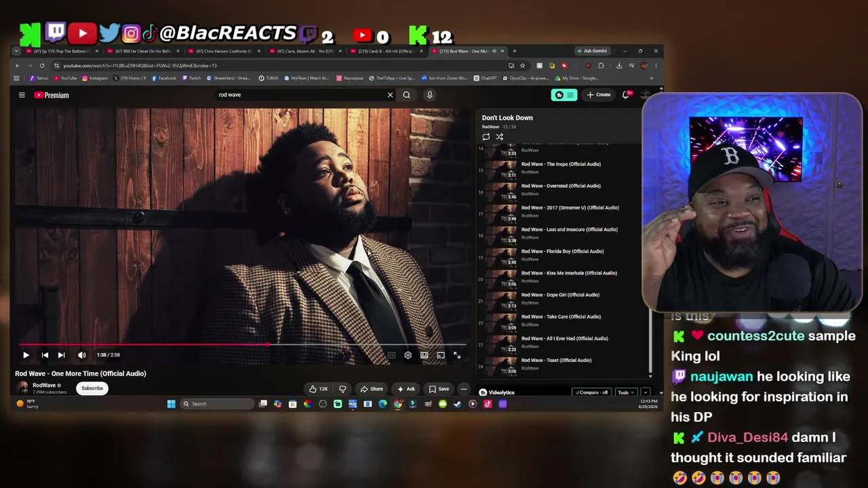Image resolution: width=868 pixels, height=488 pixels.
Task: Run the YouTube search magnifier
Action: pyautogui.click(x=407, y=95)
